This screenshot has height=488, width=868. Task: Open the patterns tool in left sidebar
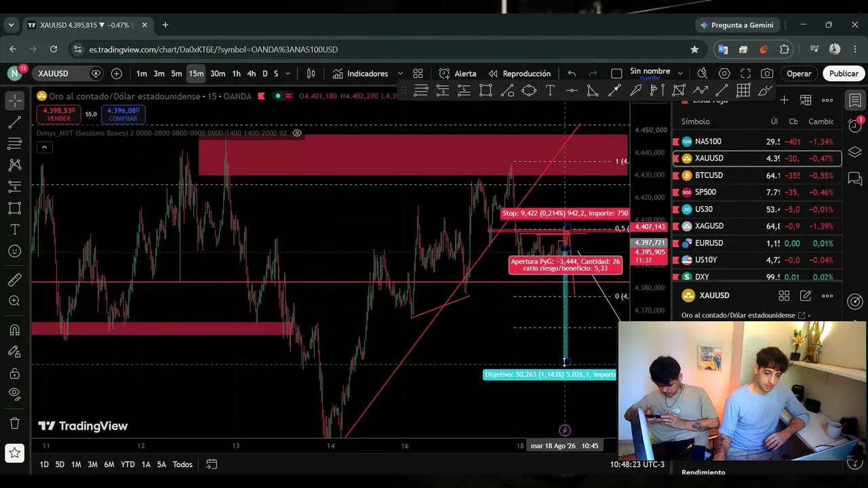click(x=14, y=165)
